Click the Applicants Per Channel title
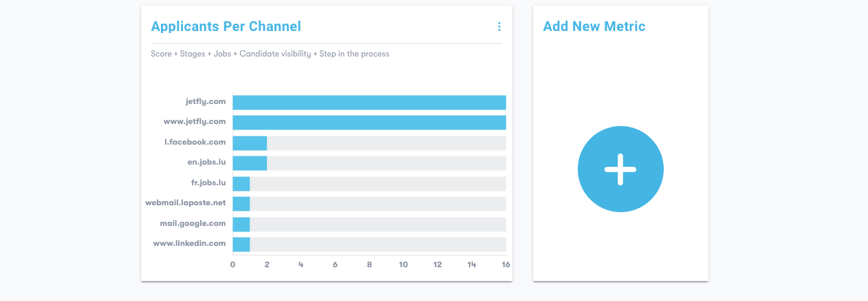 pos(226,27)
